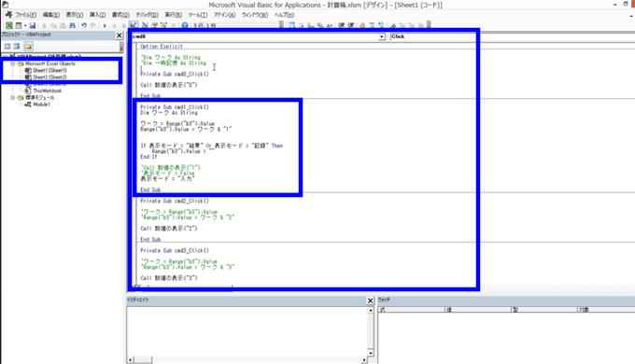
Task: Run the macro with the green play icon
Action: 105,25
